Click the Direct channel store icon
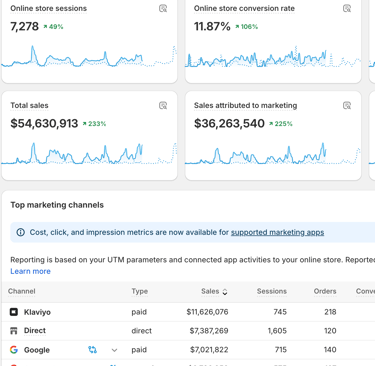The width and height of the screenshot is (375, 366). pyautogui.click(x=14, y=331)
